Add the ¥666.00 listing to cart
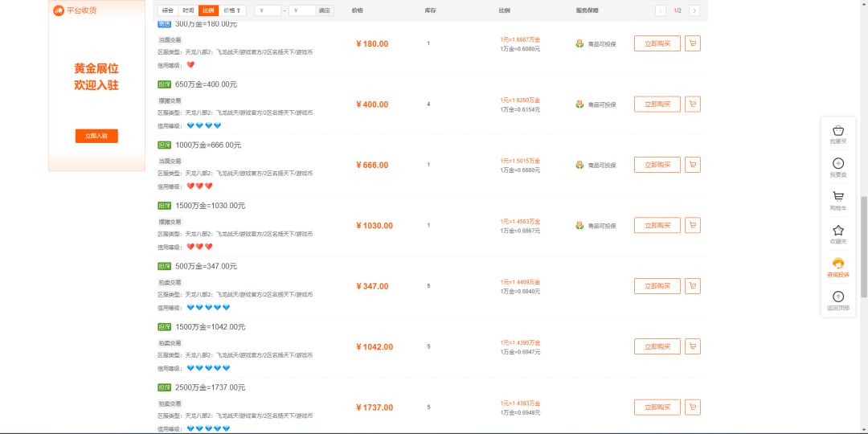The height and width of the screenshot is (434, 868). pyautogui.click(x=693, y=165)
